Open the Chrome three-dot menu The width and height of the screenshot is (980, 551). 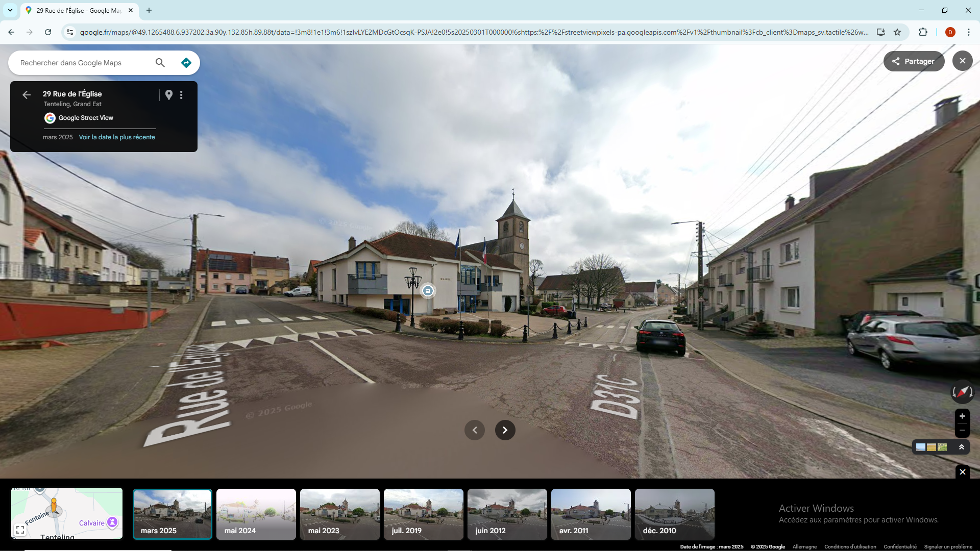click(969, 32)
